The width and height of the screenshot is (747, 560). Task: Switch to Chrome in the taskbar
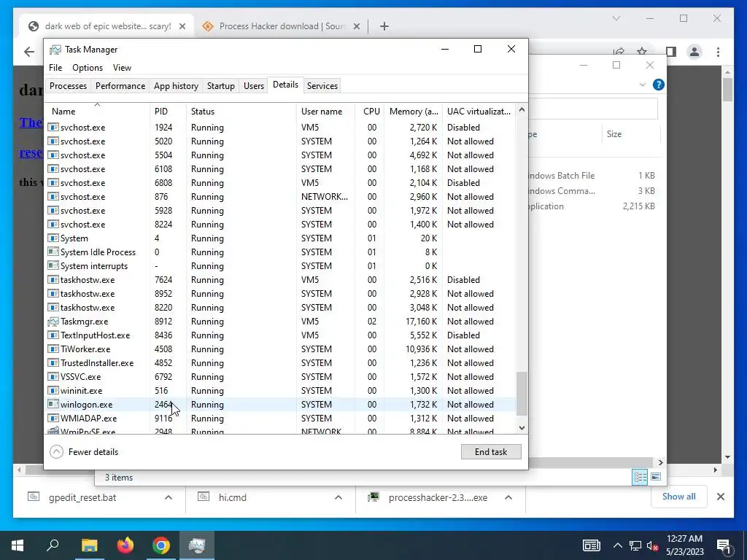pos(161,545)
